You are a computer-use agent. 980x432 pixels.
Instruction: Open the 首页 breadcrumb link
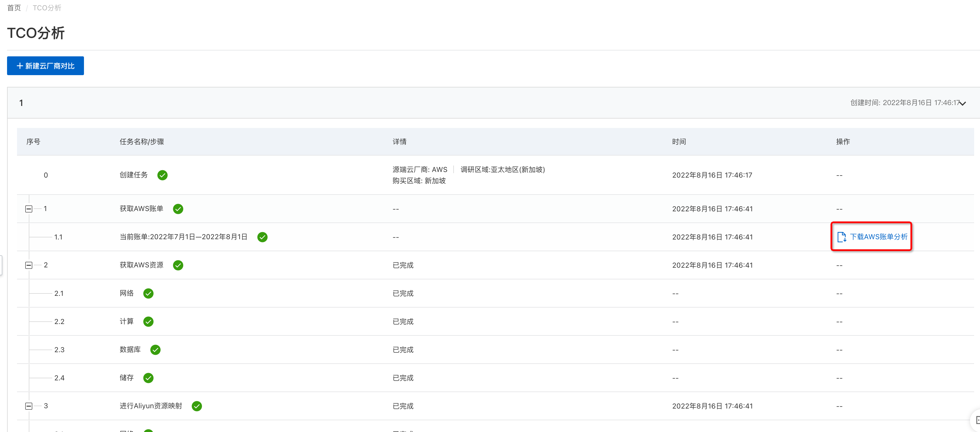[14, 8]
